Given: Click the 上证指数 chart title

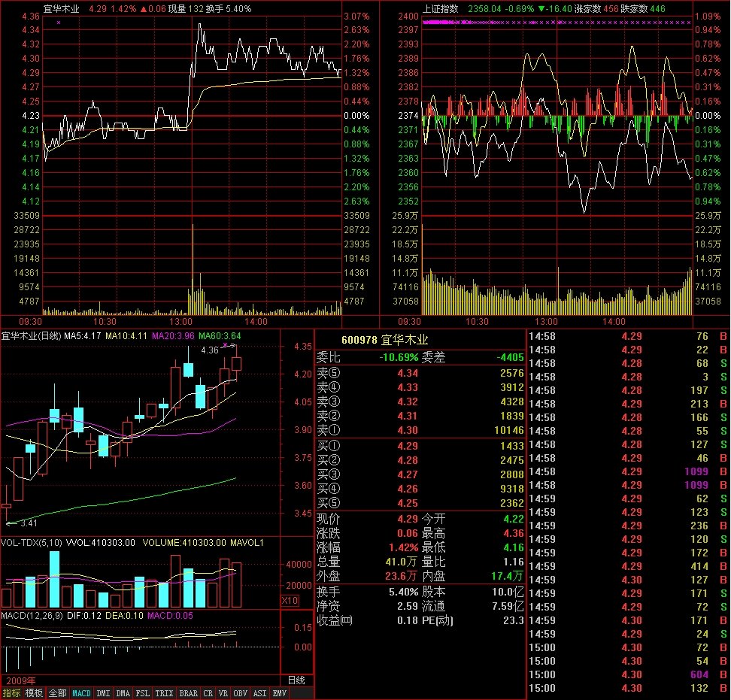Looking at the screenshot, I should click(x=441, y=9).
